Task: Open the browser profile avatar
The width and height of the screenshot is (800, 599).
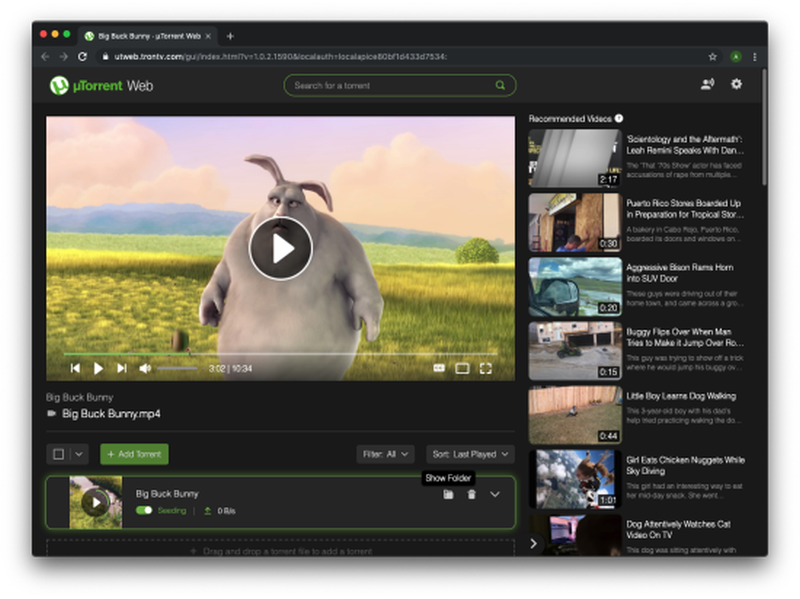Action: [736, 57]
